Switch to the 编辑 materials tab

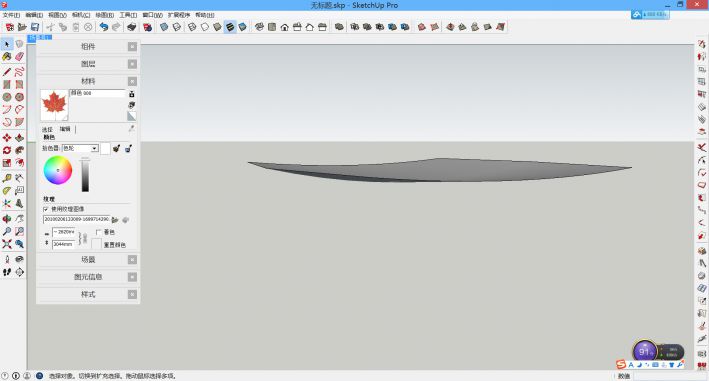click(65, 129)
